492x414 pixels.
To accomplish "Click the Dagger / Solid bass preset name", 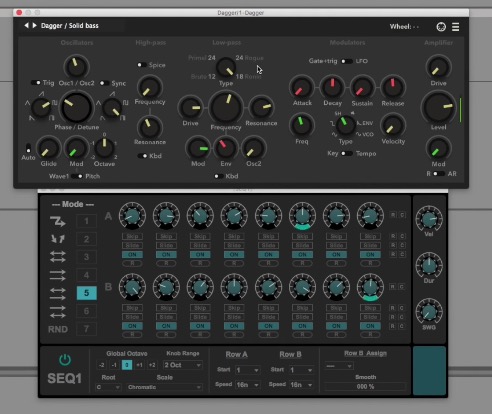I will coord(70,26).
